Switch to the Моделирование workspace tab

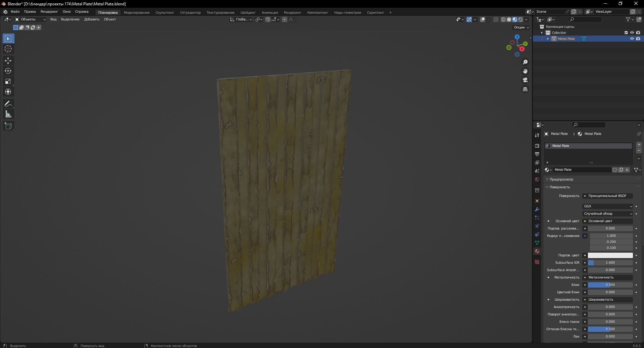(x=137, y=12)
